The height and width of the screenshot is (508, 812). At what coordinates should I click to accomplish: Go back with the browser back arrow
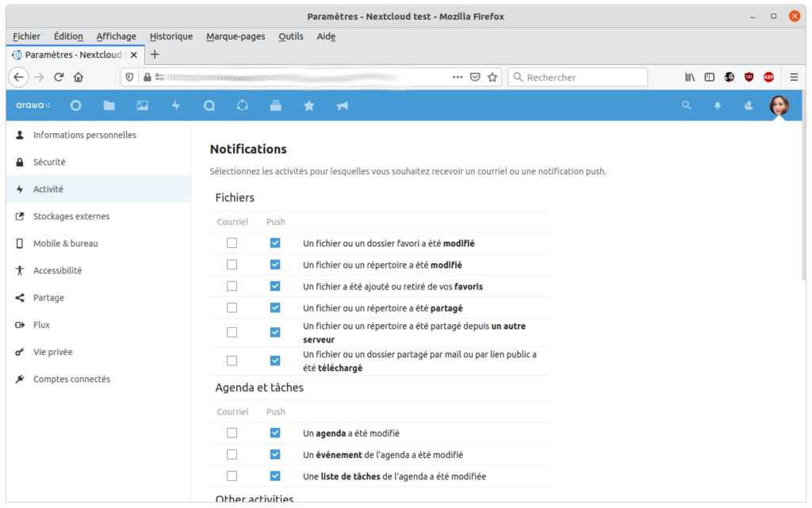point(19,77)
